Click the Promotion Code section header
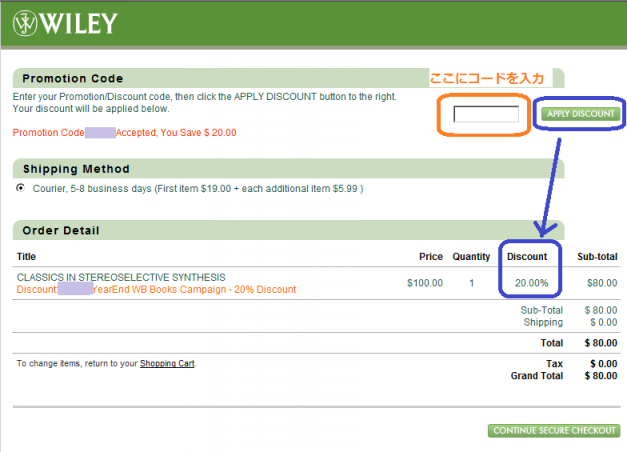Viewport: 627px width, 452px height. 73,78
